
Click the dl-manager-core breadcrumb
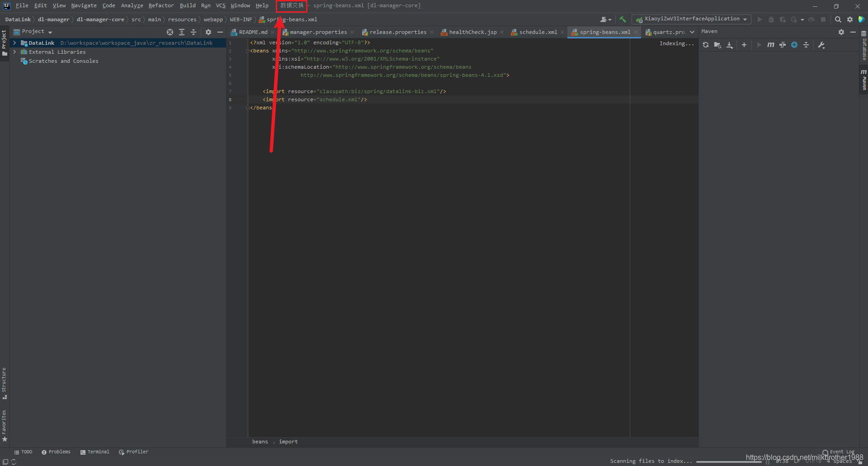tap(100, 19)
